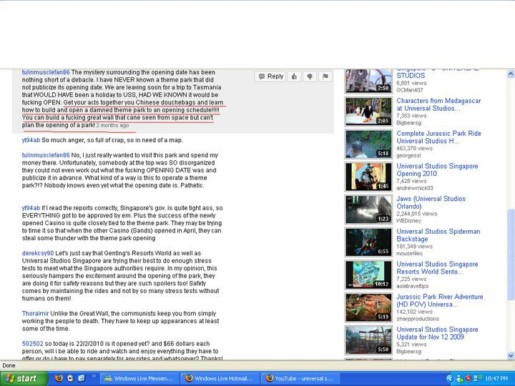
Task: Open user 502502 profile link
Action: pyautogui.click(x=32, y=343)
